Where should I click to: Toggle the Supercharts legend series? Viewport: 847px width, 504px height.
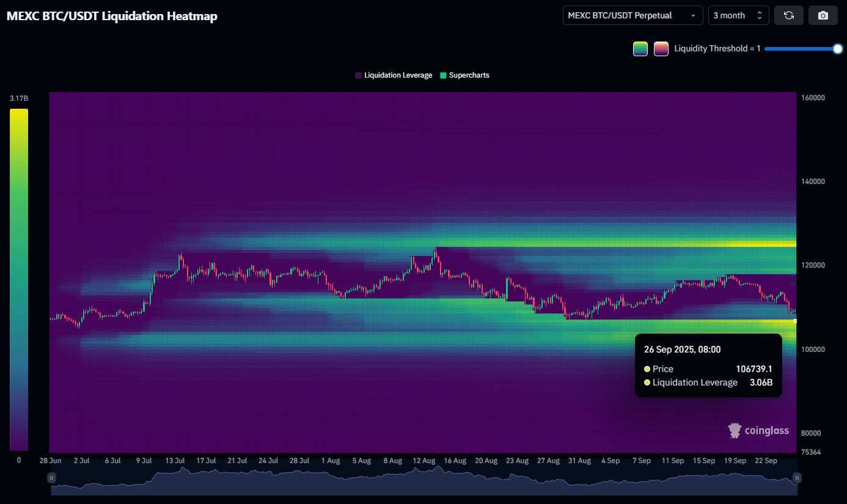[464, 75]
